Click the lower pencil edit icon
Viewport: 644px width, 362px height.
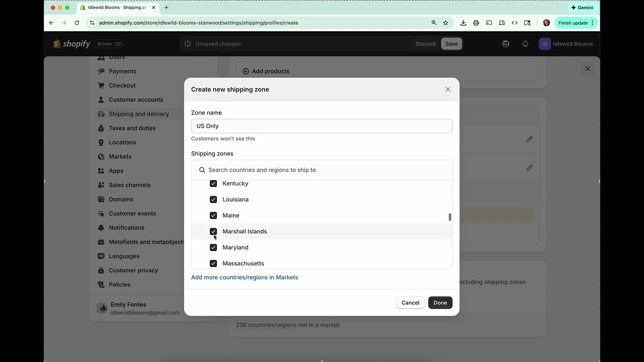[x=529, y=168]
